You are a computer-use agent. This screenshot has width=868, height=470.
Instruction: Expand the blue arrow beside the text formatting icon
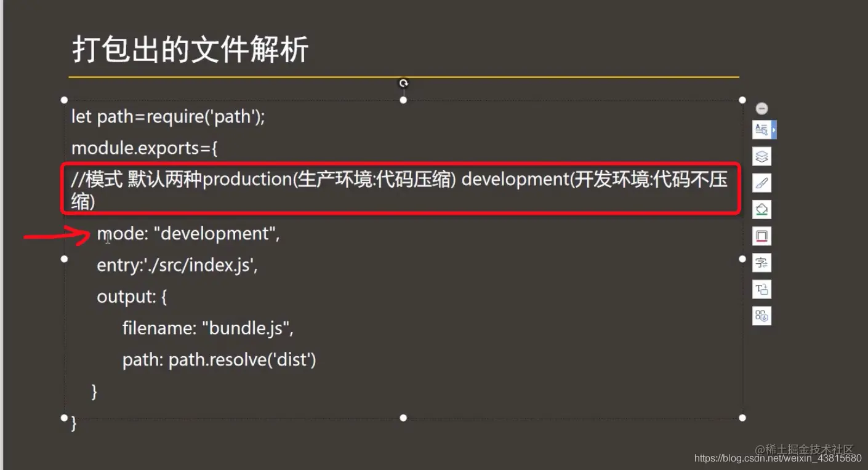774,130
